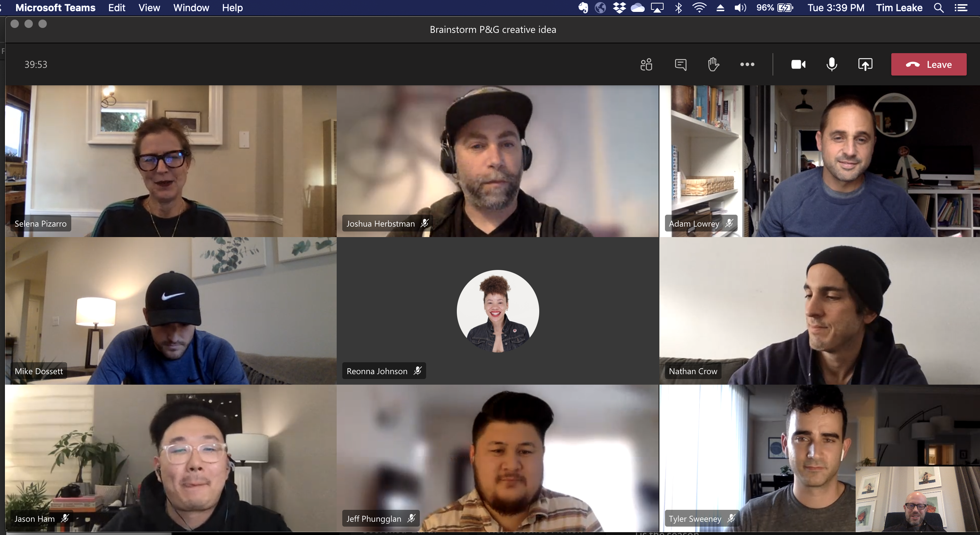Select Reonna Johnson's profile picture
Viewport: 980px width, 535px height.
coord(498,311)
